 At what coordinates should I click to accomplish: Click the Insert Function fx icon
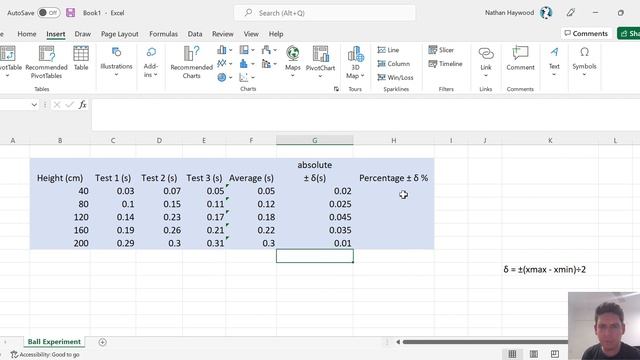tap(82, 105)
